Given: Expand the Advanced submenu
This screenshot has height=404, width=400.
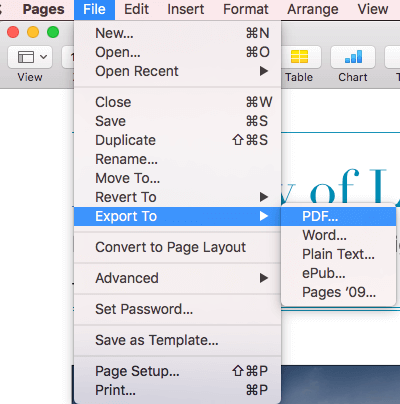Looking at the screenshot, I should pos(177,278).
